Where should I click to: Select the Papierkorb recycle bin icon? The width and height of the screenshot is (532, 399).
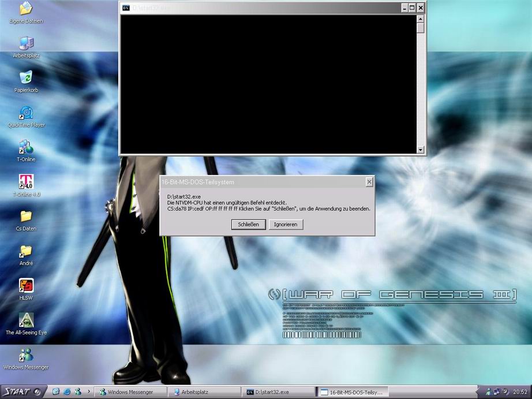pyautogui.click(x=26, y=81)
